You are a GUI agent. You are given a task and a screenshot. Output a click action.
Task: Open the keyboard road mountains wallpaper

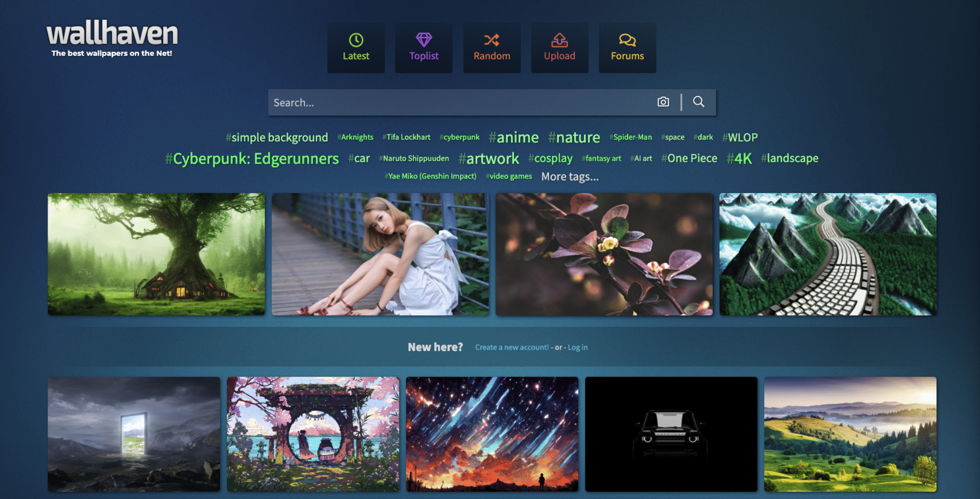[828, 254]
